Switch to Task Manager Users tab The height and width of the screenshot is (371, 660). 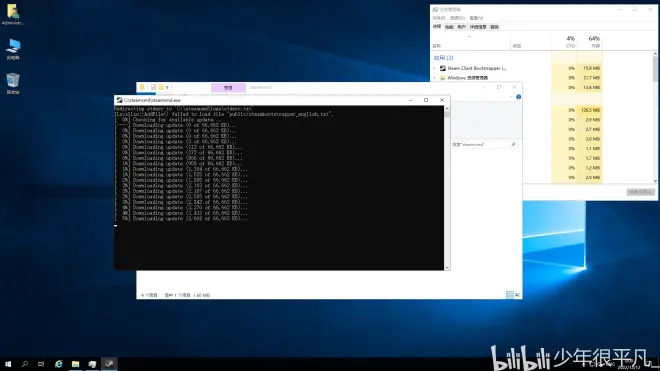462,27
